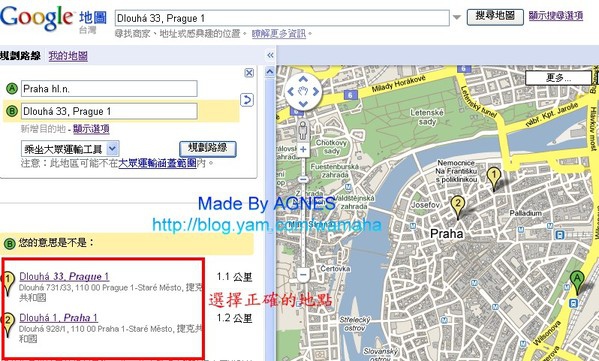Zoom in with the plus button

[x=303, y=149]
